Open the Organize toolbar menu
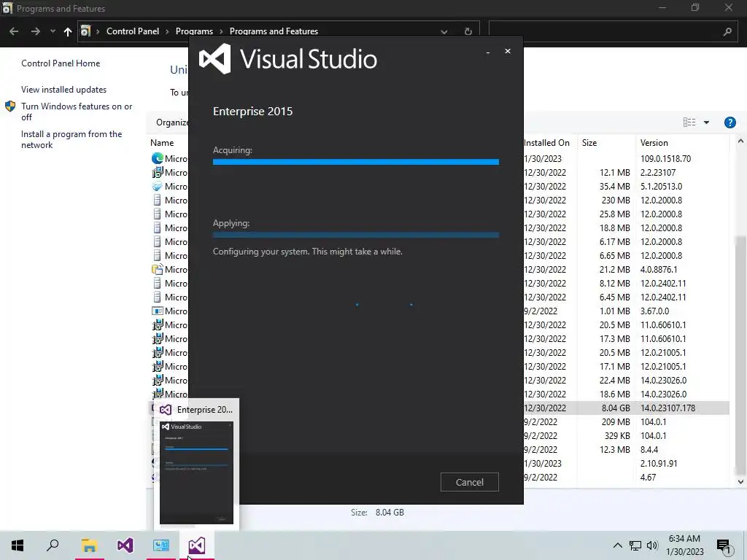The image size is (747, 560). point(172,122)
